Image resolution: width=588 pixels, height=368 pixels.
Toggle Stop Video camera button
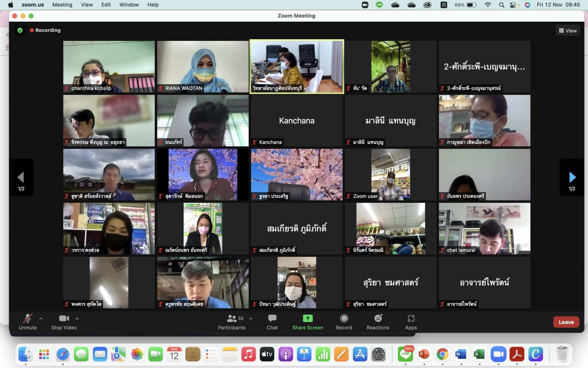64,319
